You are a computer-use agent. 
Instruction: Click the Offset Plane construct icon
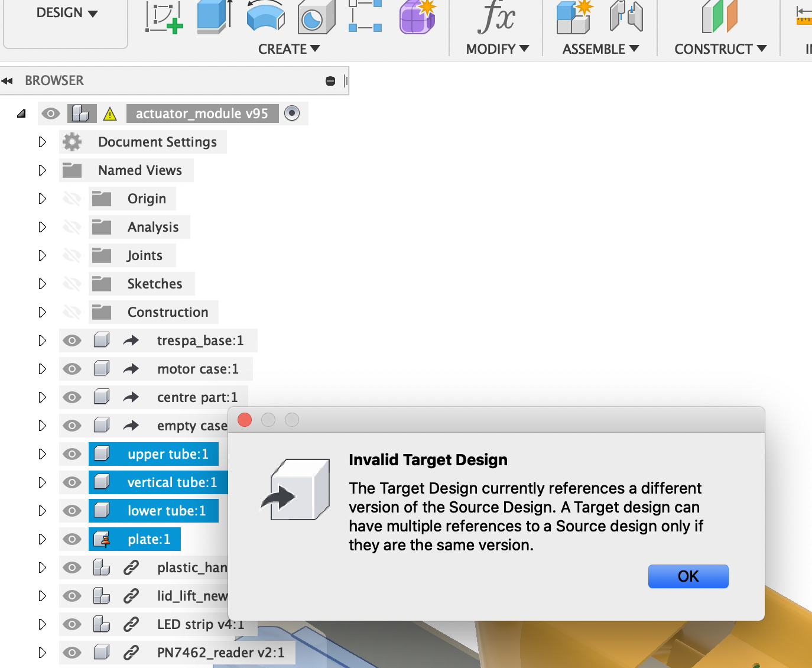coord(719,17)
